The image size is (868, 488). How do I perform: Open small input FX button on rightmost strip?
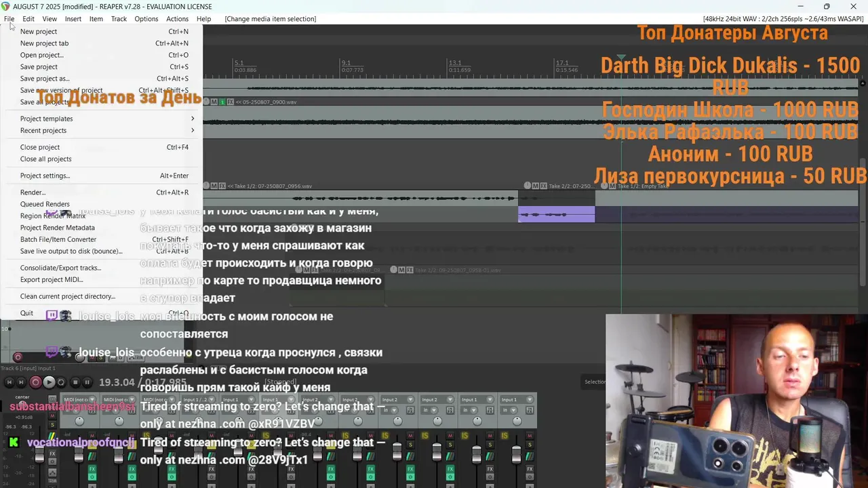(x=530, y=410)
